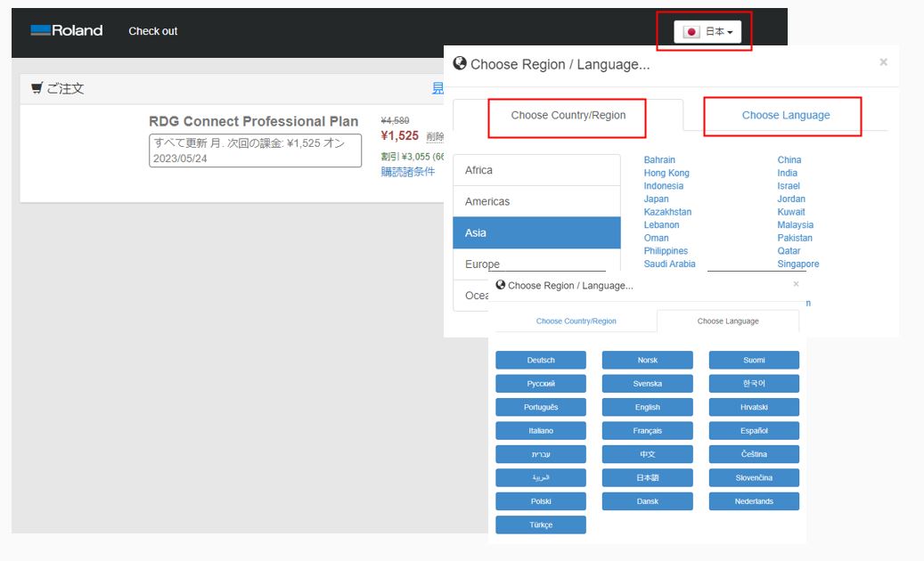Select Americas in the region list
The height and width of the screenshot is (561, 924).
click(x=536, y=201)
